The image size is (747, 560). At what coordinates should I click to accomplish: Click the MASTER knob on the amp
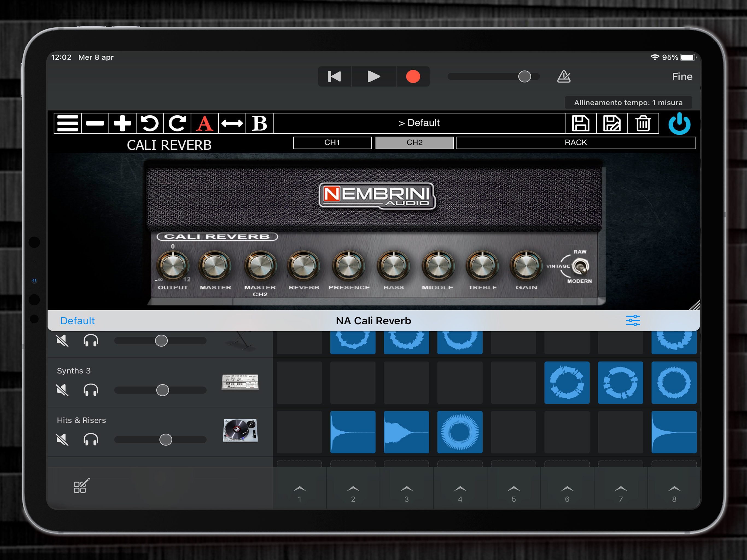215,266
